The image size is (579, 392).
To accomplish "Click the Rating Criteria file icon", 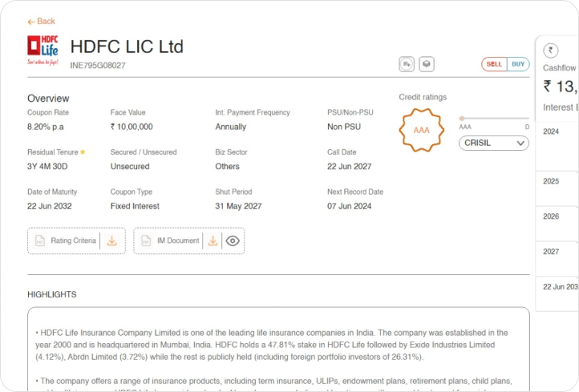I will click(39, 240).
